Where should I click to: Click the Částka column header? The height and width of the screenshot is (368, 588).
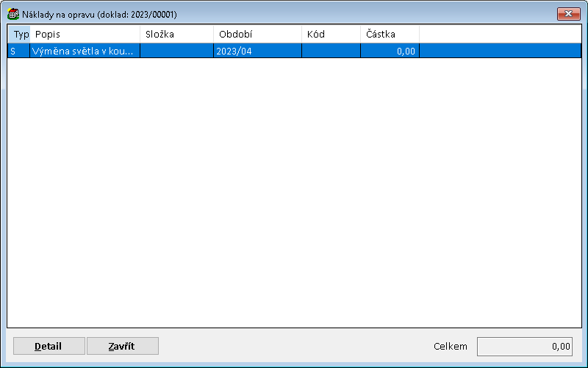390,35
